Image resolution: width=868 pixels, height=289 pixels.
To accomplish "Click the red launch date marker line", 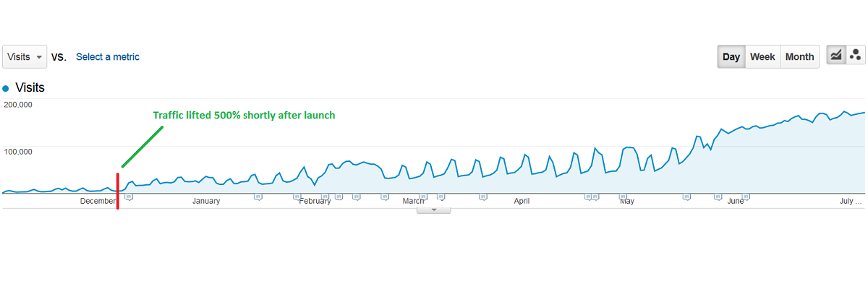I will pos(118,191).
